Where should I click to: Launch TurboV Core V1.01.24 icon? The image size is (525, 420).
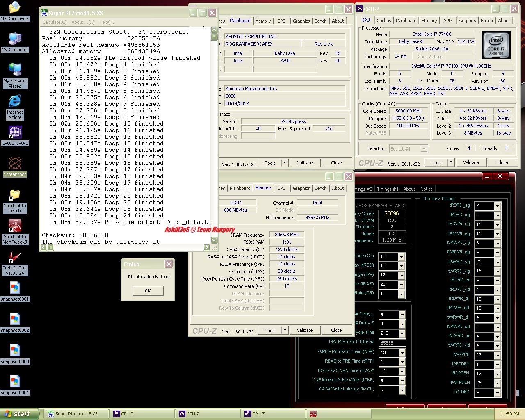click(x=15, y=263)
